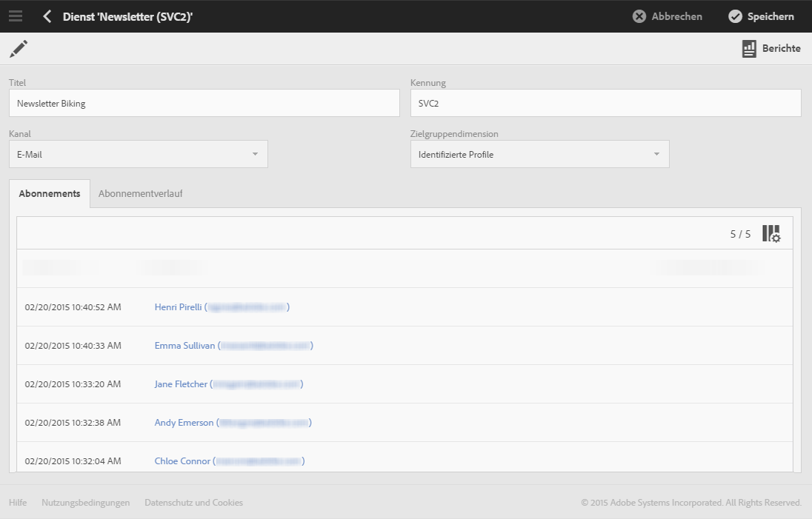Open the Hilfe footer link

coord(18,503)
